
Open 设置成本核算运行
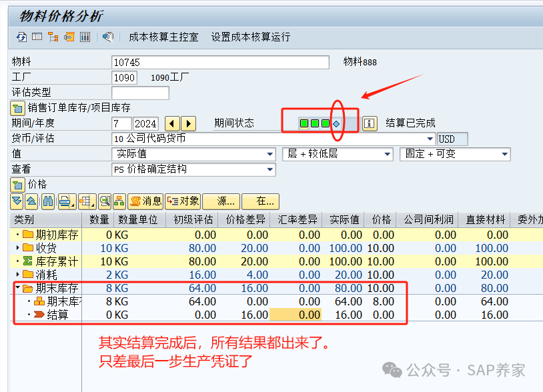251,37
